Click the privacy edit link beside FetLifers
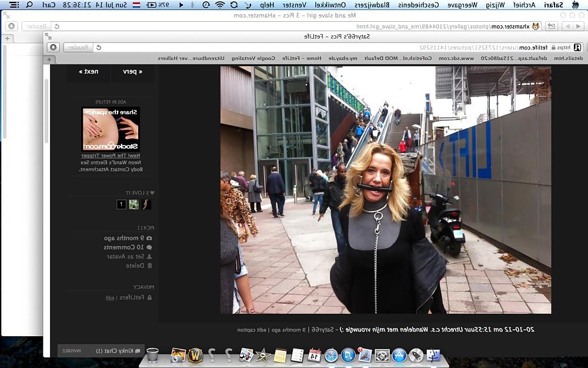 109,298
